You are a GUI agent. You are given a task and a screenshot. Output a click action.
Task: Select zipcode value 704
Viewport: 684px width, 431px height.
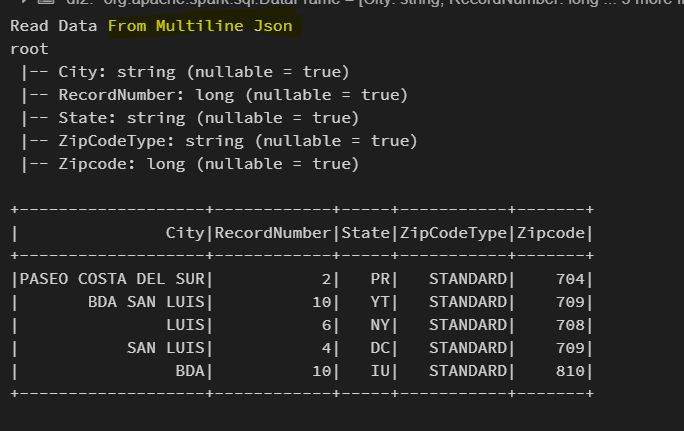pos(570,279)
